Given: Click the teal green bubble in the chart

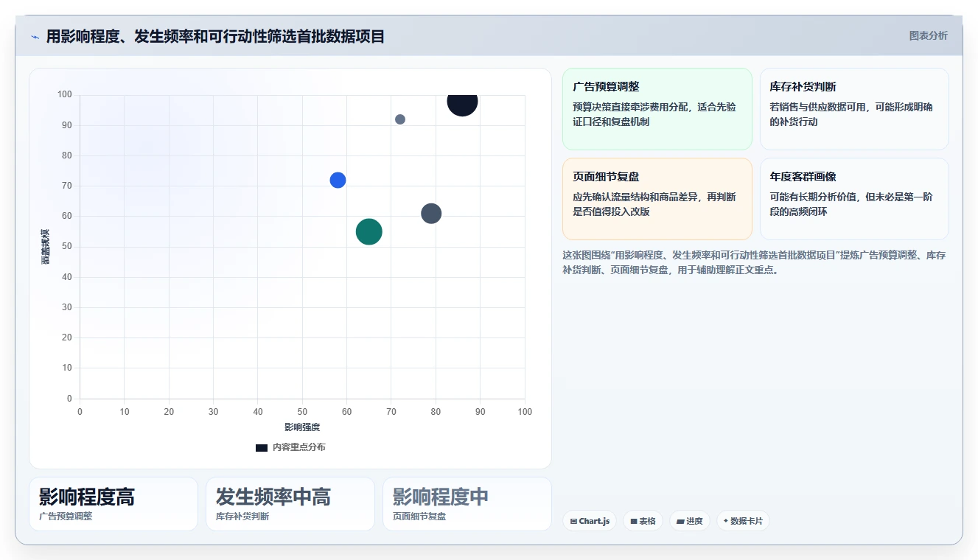Looking at the screenshot, I should point(369,231).
